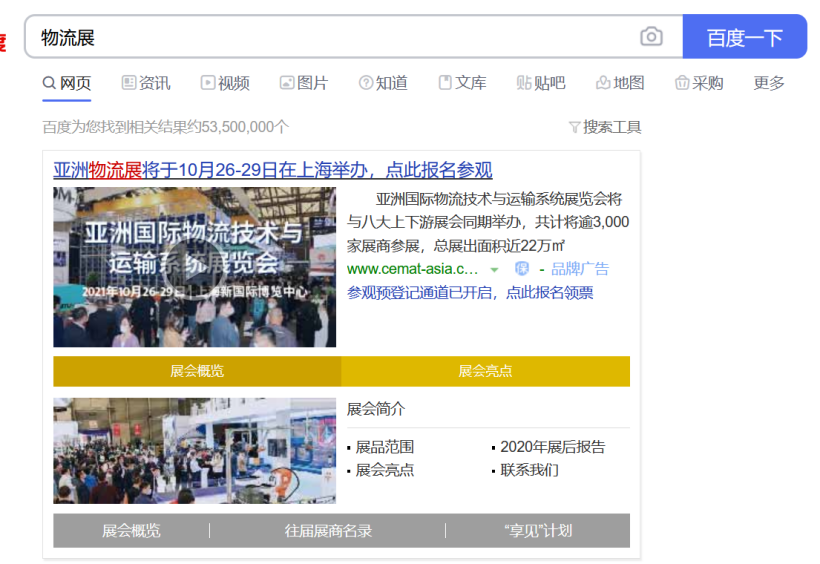Open the 贴吧 tab
This screenshot has height=564, width=820.
coord(541,83)
